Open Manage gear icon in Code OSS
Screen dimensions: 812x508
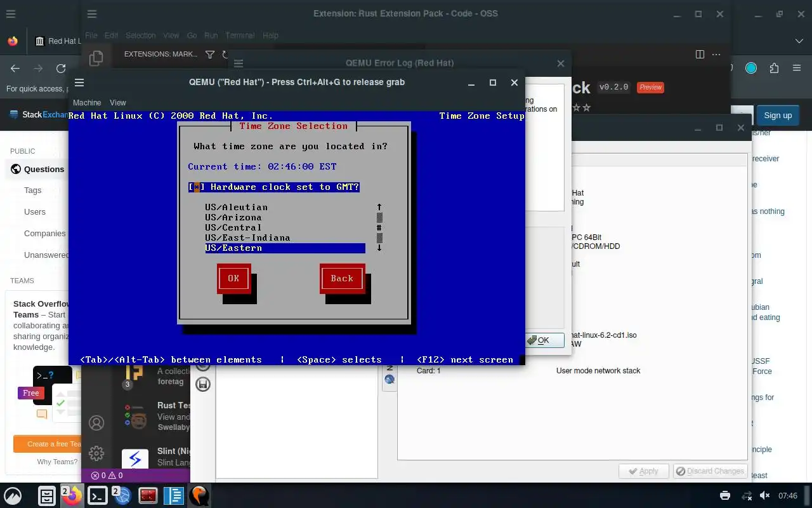pyautogui.click(x=96, y=453)
